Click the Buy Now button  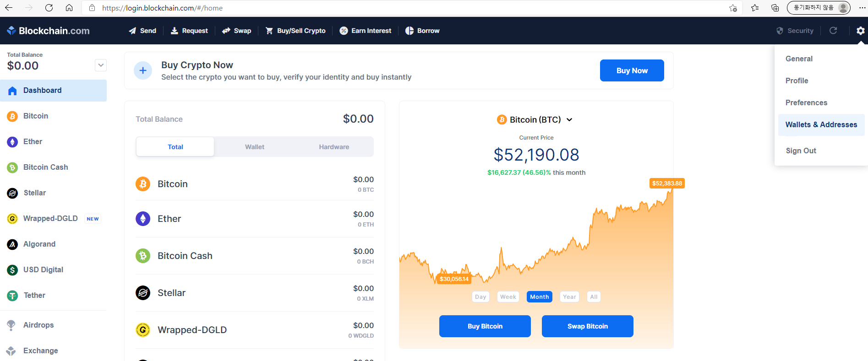click(632, 70)
